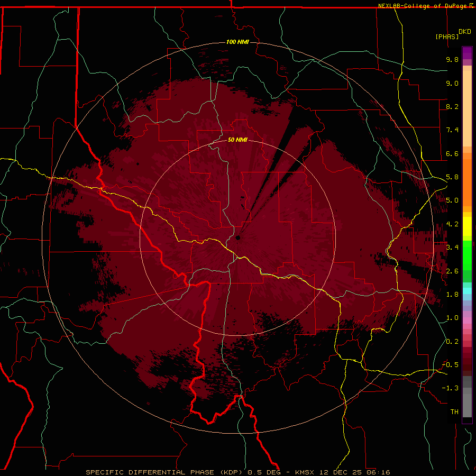Image resolution: width=476 pixels, height=476 pixels.
Task: Click the 0.2 value on the color scale
Action: [x=452, y=342]
